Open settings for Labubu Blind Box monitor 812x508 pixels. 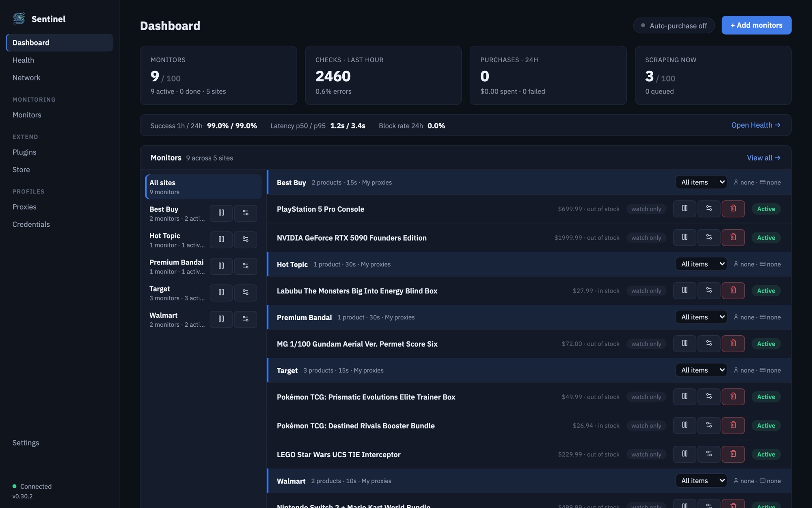pos(709,290)
